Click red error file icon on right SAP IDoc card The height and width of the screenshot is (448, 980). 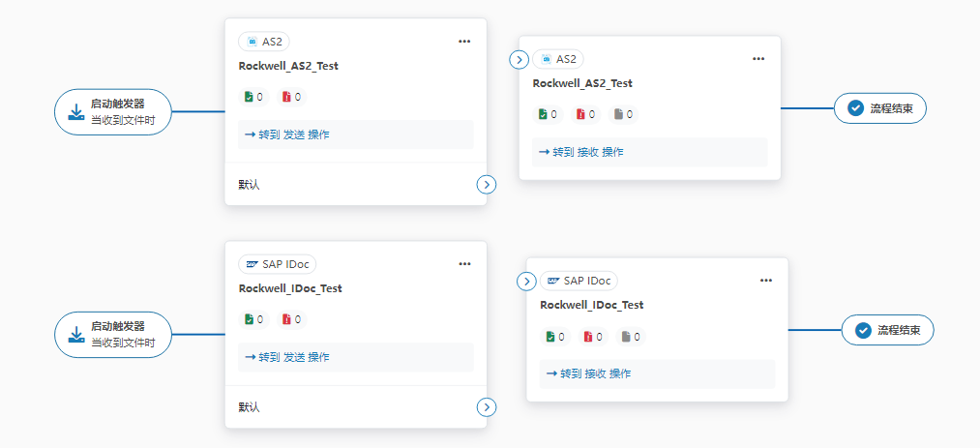point(588,337)
